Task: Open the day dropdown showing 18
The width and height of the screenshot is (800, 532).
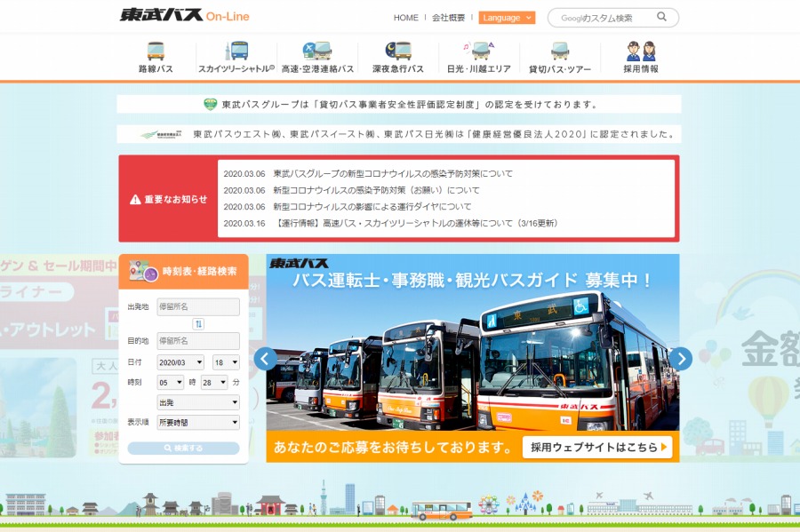Action: click(226, 362)
